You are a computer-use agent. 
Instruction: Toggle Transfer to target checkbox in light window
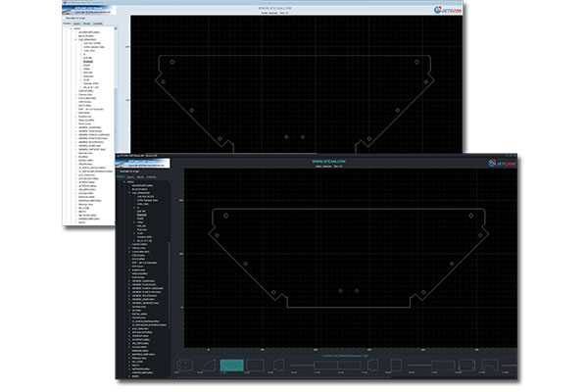click(x=65, y=18)
